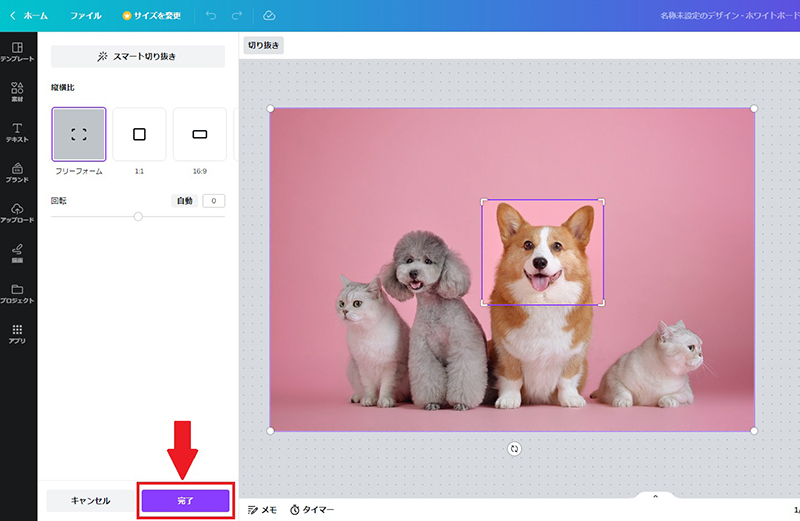Click the cloud save status icon
Screen dimensions: 800x521
click(x=269, y=16)
